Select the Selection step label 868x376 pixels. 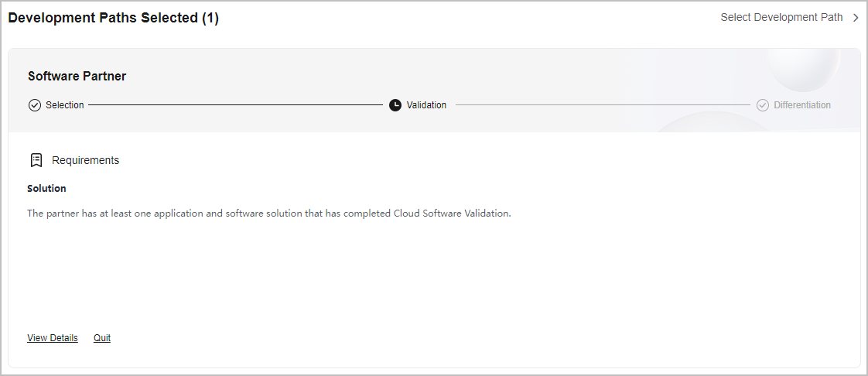pos(65,105)
